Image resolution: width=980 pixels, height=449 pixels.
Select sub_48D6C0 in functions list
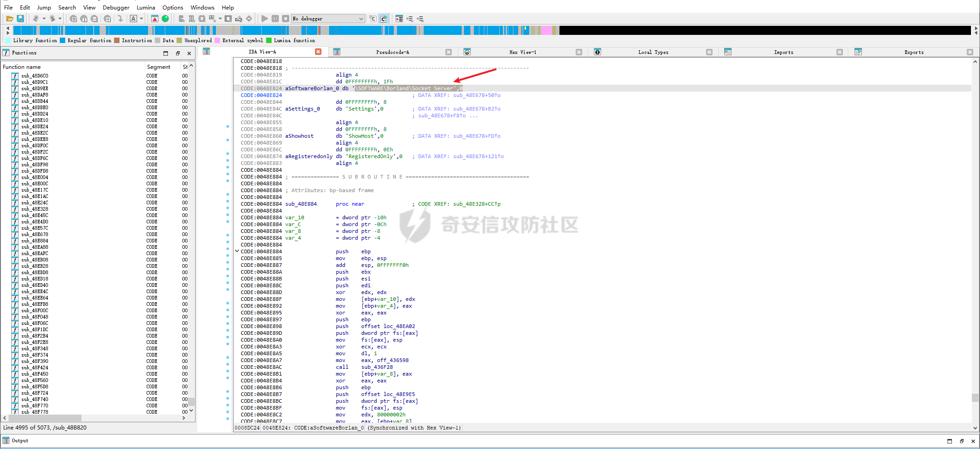click(34, 76)
